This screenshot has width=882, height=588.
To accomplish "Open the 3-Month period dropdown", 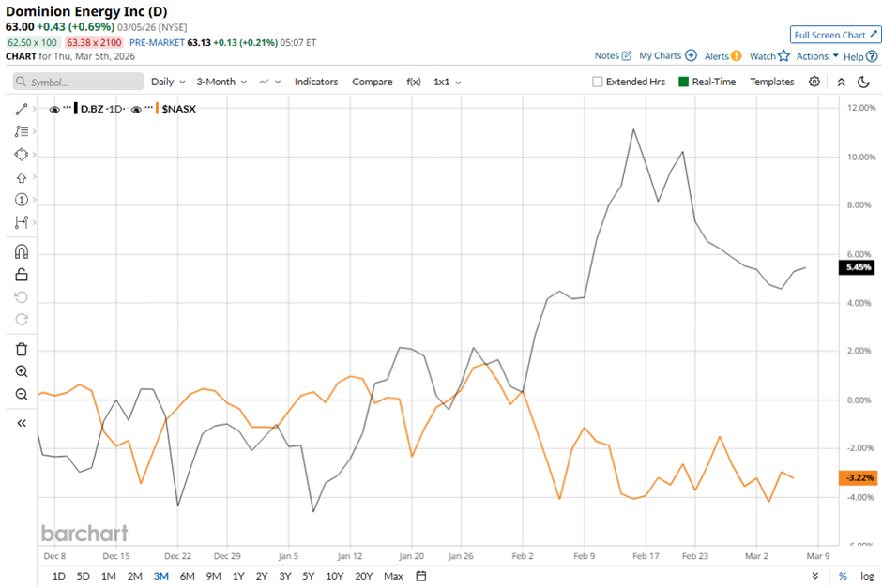I will [x=221, y=83].
